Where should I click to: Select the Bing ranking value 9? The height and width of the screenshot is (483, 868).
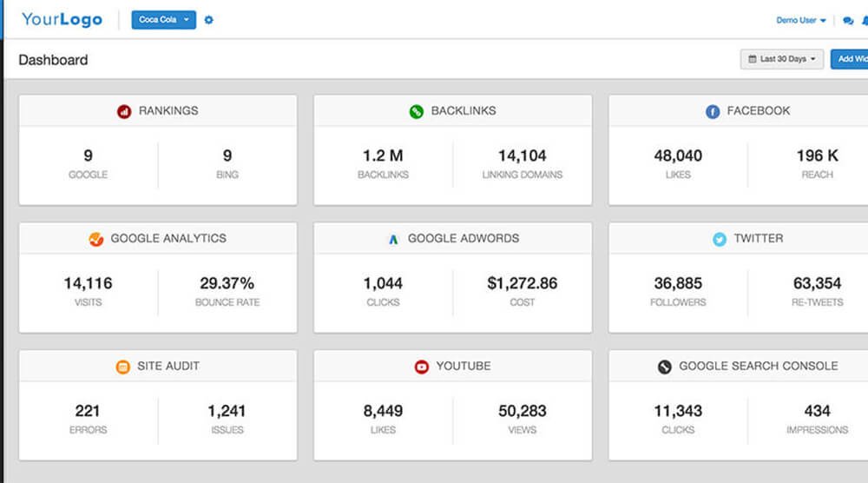pos(227,155)
